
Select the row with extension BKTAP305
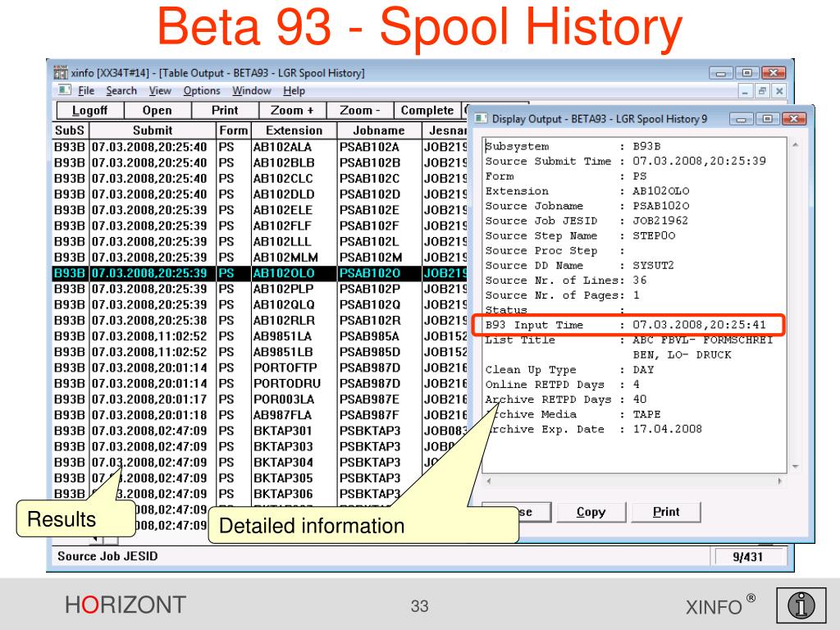pos(260,478)
